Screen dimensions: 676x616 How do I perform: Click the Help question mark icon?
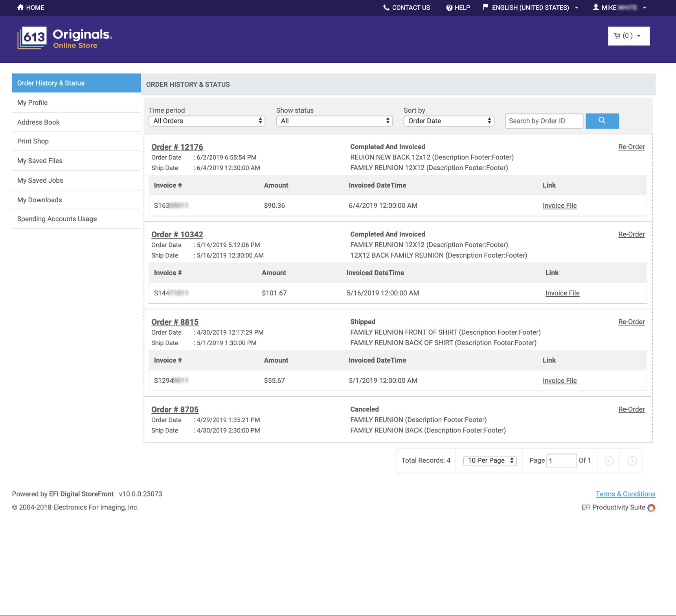point(449,7)
